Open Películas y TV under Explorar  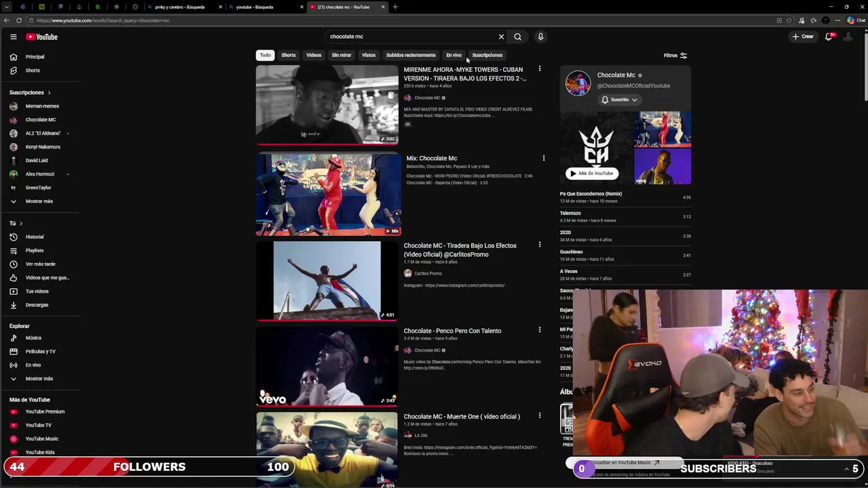pyautogui.click(x=41, y=351)
